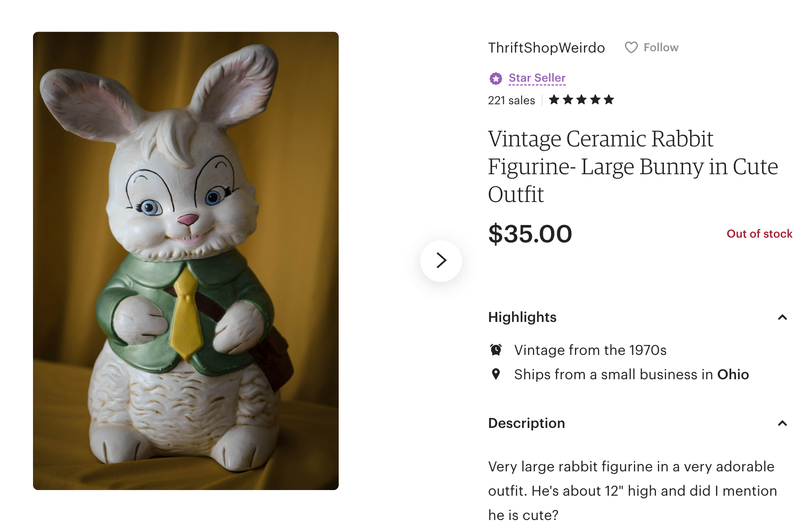Click the Out of stock label
The height and width of the screenshot is (530, 812).
759,234
